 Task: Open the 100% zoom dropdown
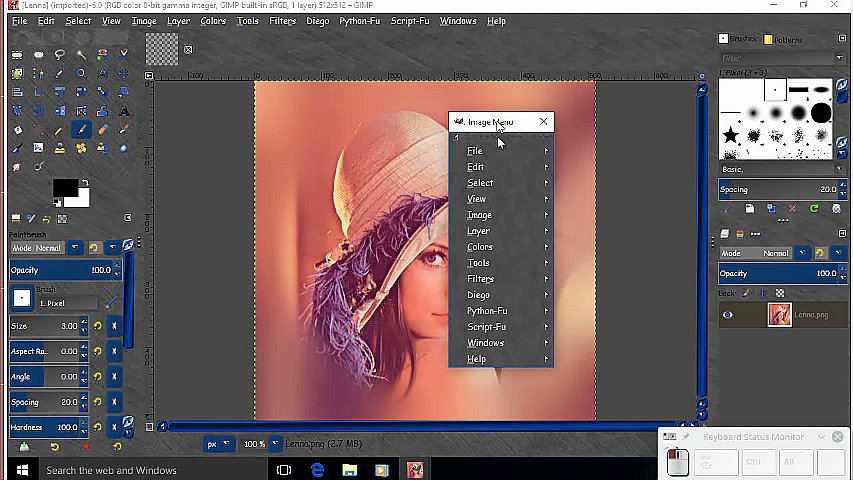(275, 444)
